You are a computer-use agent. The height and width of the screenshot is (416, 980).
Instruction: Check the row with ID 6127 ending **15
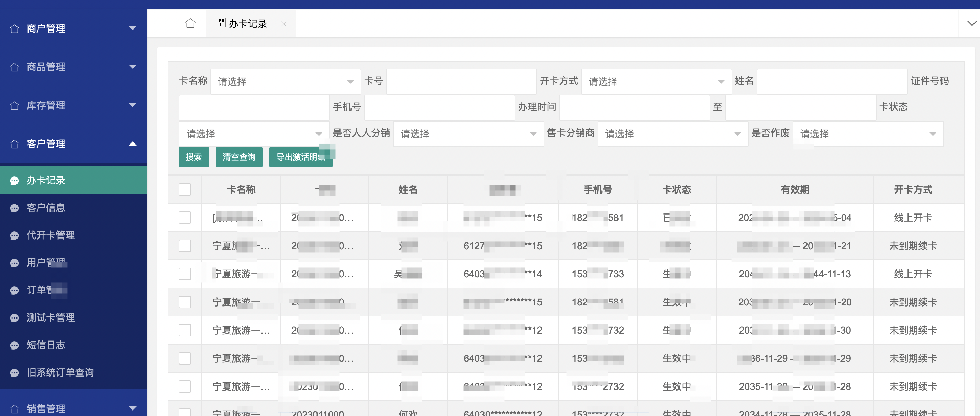[x=185, y=246]
